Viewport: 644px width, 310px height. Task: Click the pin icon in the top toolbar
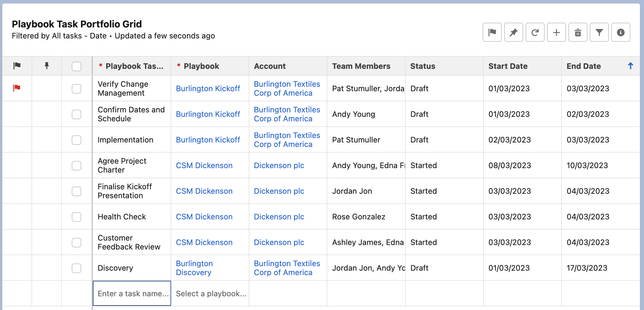(x=513, y=32)
